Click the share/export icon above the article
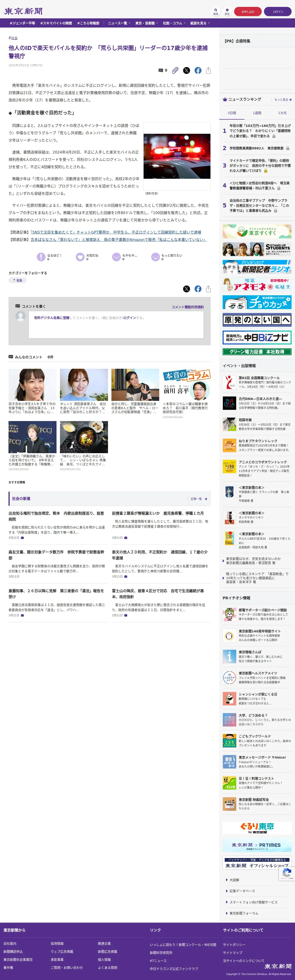 click(x=208, y=70)
